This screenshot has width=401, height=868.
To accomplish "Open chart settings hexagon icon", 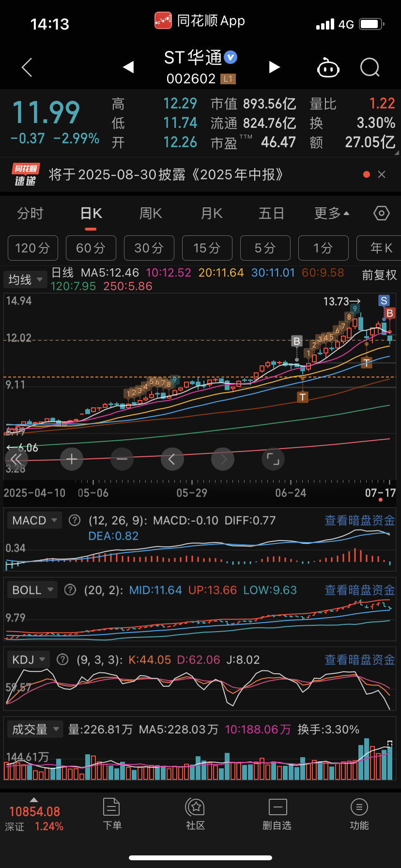I will 381,213.
